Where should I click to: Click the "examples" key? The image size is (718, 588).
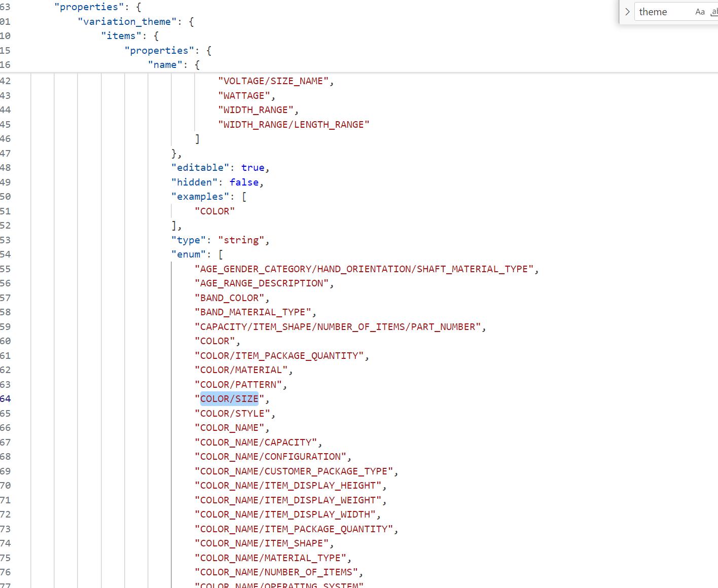click(x=200, y=197)
